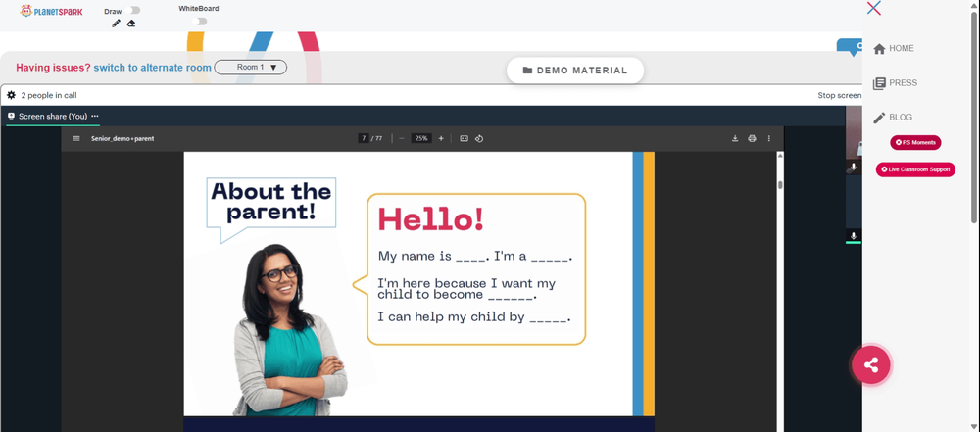The image size is (980, 432).
Task: Open call settings gear icon
Action: (x=11, y=95)
